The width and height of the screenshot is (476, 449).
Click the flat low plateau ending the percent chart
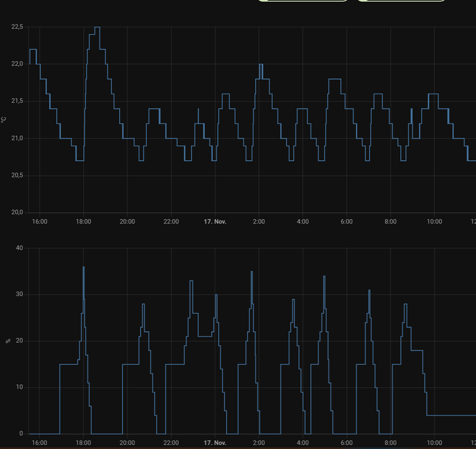coord(451,415)
